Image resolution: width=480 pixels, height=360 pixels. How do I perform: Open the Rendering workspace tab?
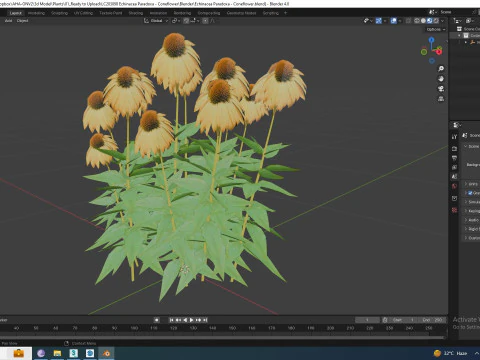click(x=182, y=13)
